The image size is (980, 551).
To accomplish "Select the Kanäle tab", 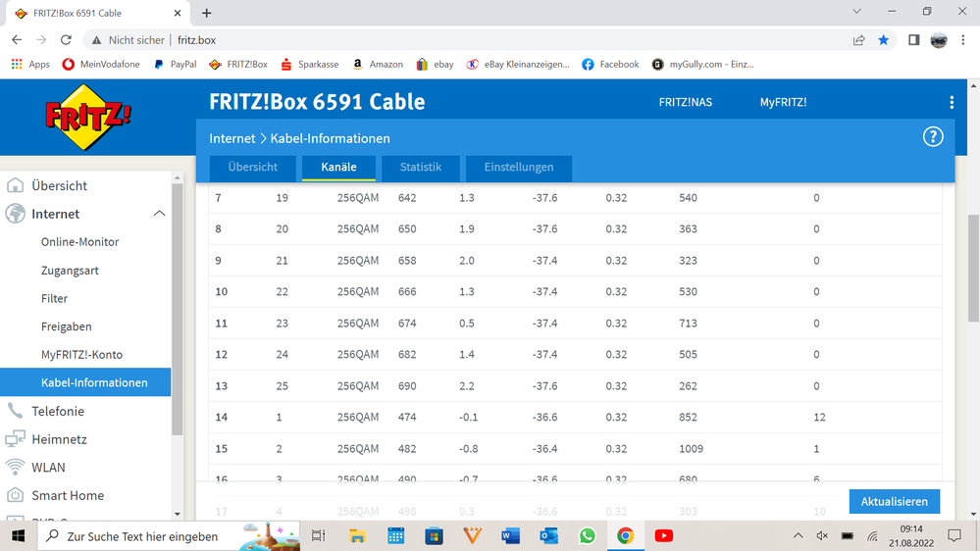I will (338, 168).
